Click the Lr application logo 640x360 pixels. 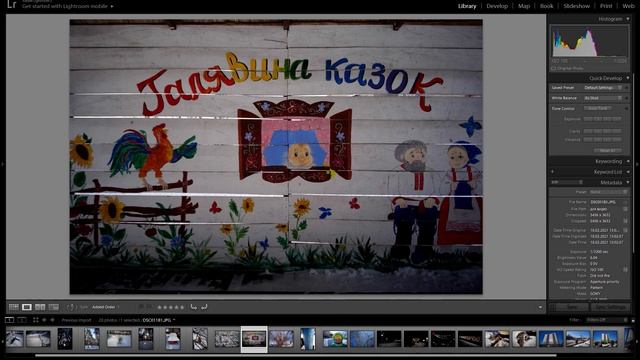[x=11, y=4]
